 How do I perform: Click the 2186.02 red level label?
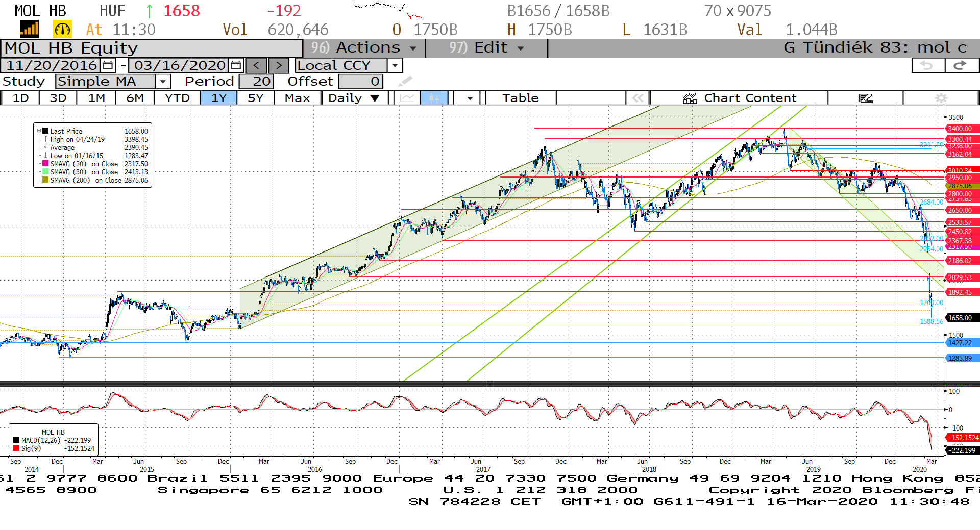tap(962, 261)
